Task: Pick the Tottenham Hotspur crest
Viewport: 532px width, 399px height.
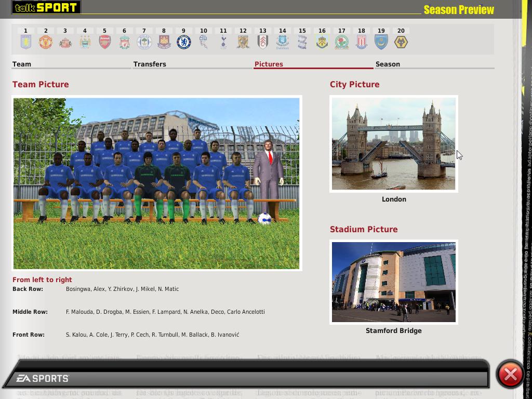Action: [223, 42]
